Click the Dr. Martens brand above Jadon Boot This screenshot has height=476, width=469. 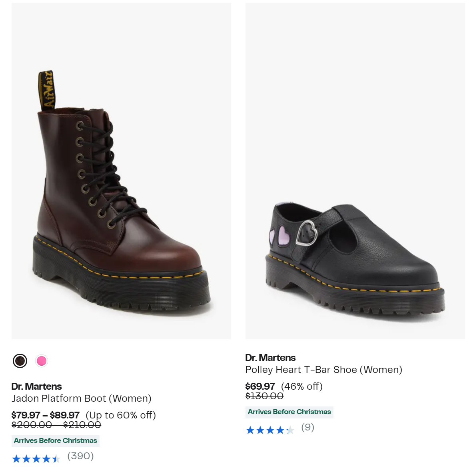[x=36, y=386]
